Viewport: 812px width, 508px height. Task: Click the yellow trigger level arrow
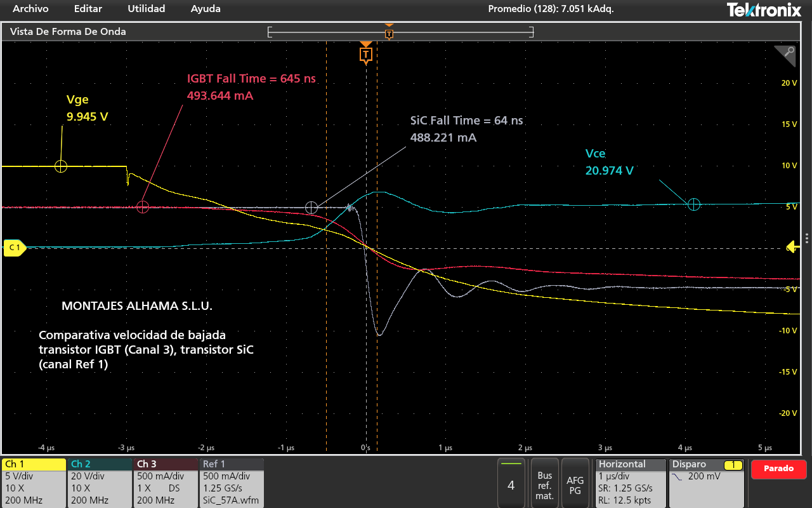pyautogui.click(x=793, y=247)
